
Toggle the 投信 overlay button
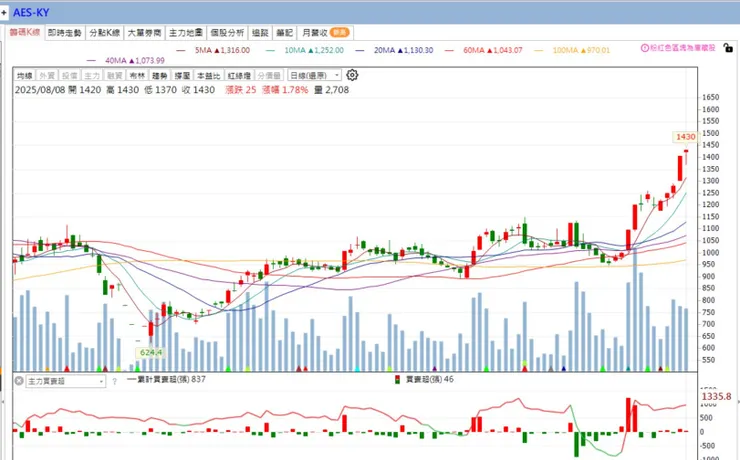(69, 75)
